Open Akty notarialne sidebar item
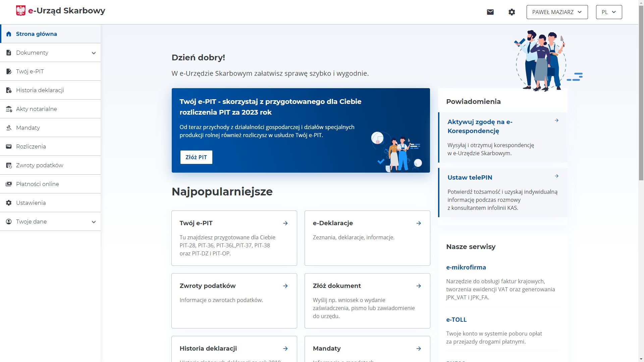This screenshot has height=362, width=644. point(50,109)
